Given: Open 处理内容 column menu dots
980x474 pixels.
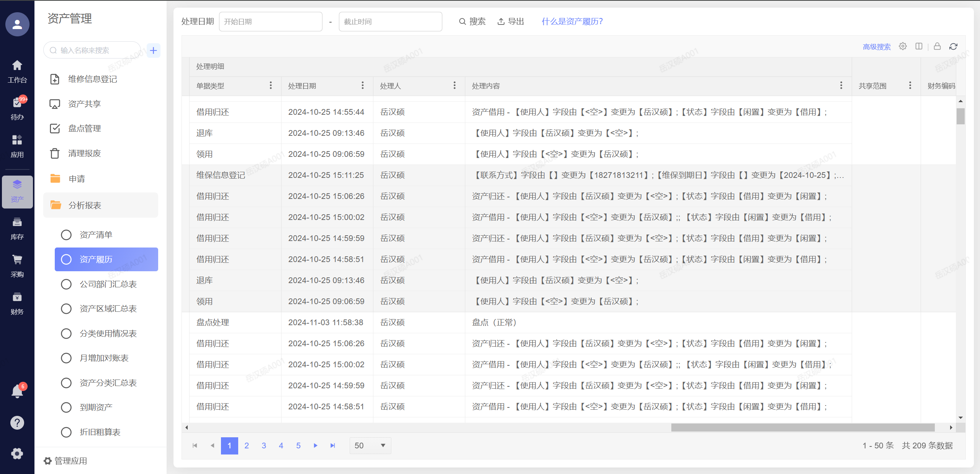Looking at the screenshot, I should tap(841, 85).
